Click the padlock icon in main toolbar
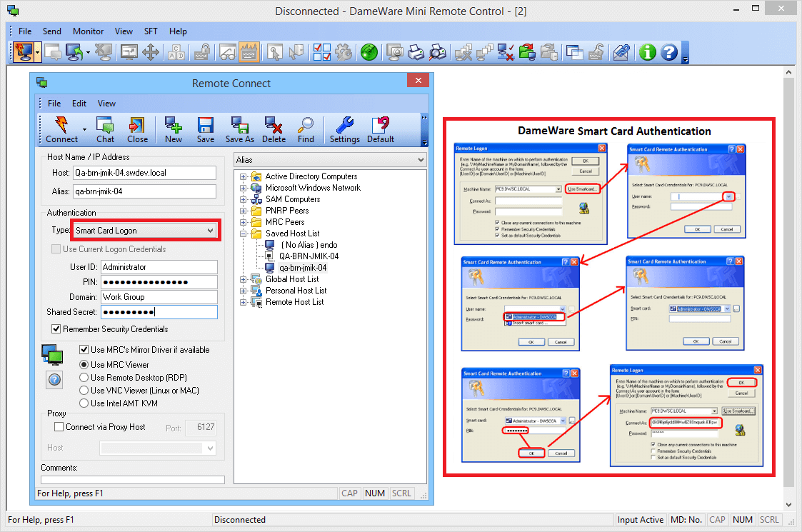The image size is (802, 532). pyautogui.click(x=203, y=52)
